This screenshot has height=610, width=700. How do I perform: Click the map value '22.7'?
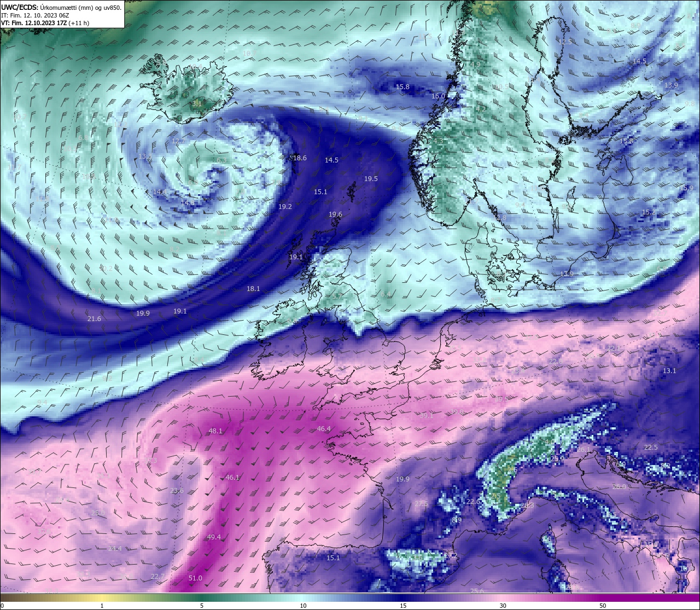click(157, 576)
